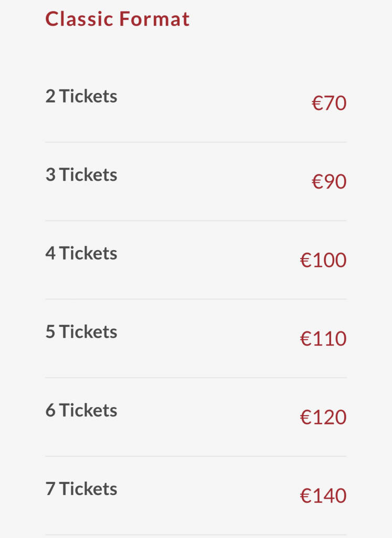Click the word Format in the heading
The image size is (392, 538).
coord(154,19)
